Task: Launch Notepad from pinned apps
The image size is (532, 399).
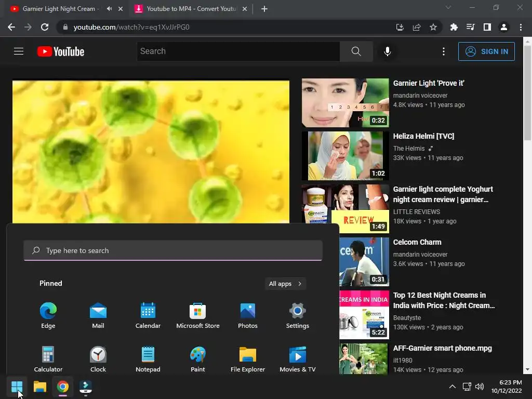Action: (148, 360)
